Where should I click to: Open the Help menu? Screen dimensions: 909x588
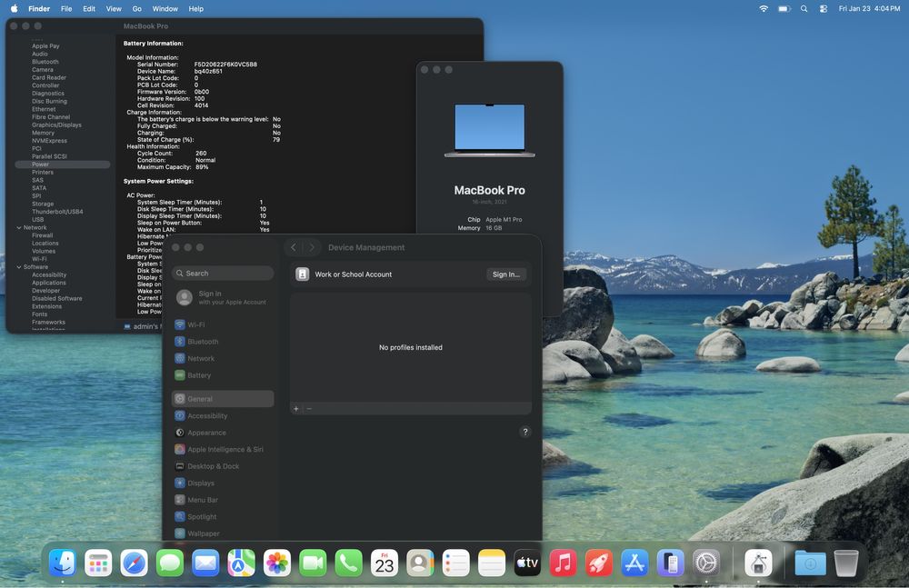(196, 9)
